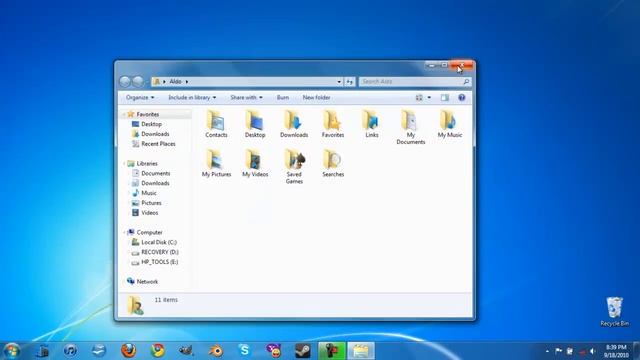Open the Action Center flag icon
This screenshot has width=640, height=360.
coord(558,351)
